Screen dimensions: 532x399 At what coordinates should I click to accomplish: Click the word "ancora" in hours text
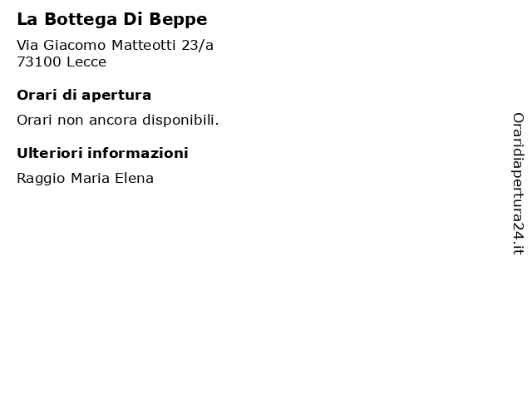coord(113,121)
